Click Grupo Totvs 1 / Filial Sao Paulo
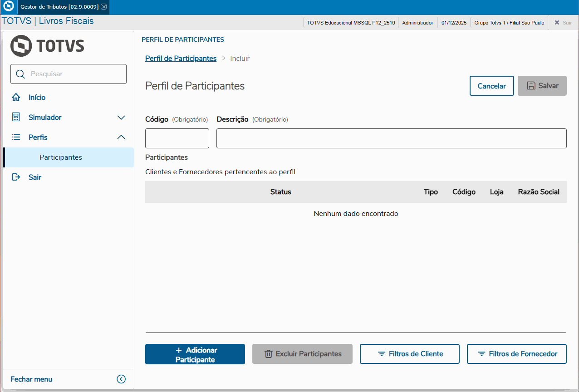 (509, 23)
